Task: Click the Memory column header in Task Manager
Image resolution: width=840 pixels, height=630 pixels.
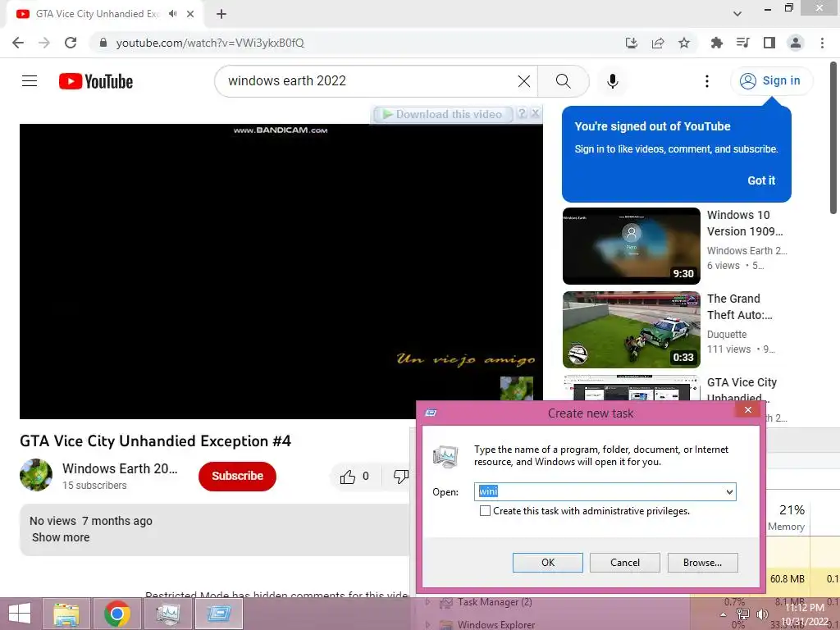Action: tap(786, 518)
